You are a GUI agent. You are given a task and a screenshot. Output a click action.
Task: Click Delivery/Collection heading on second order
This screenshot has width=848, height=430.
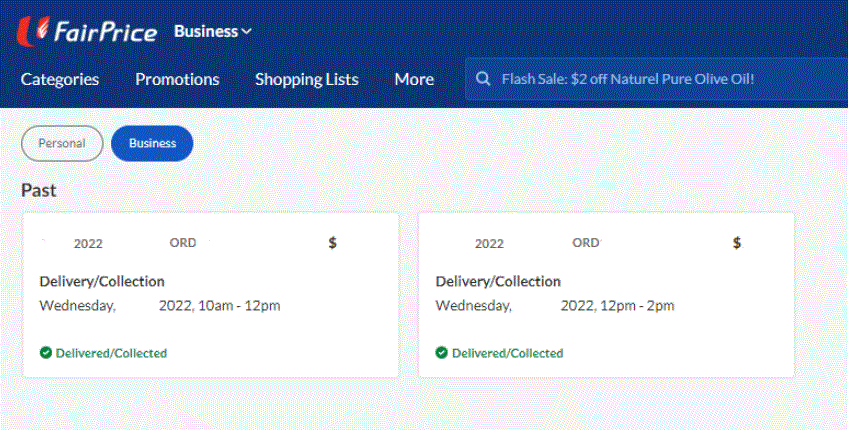498,281
